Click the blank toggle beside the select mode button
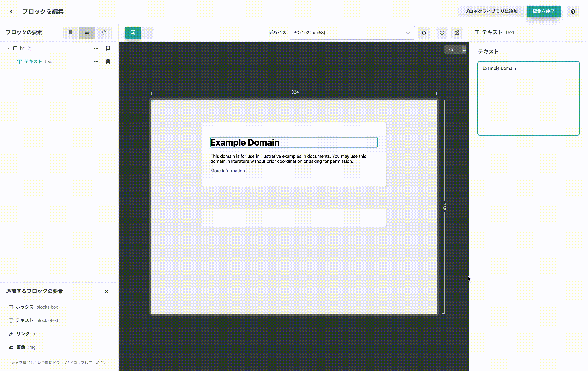 148,32
